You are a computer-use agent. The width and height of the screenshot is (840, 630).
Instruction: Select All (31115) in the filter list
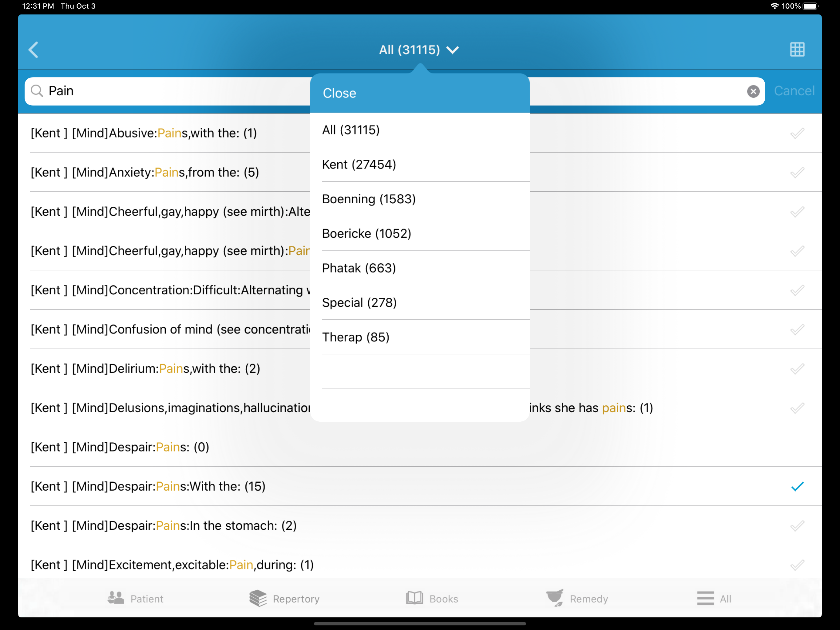click(420, 130)
